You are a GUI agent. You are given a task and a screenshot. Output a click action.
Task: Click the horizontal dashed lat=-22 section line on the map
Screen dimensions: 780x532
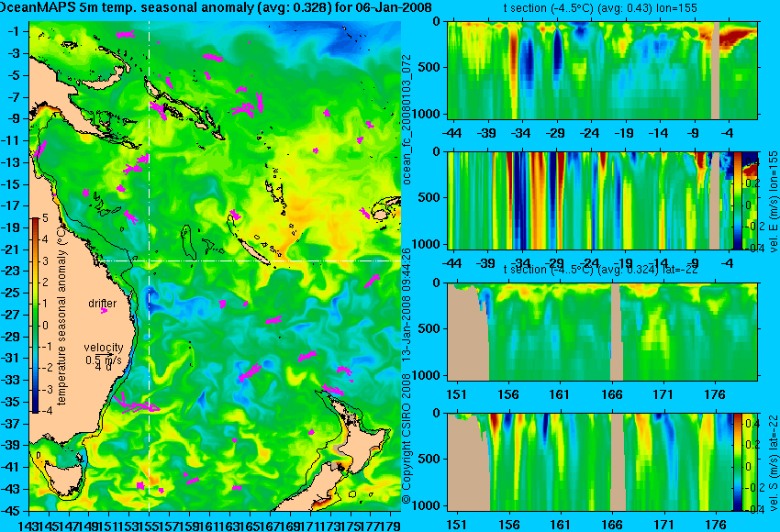click(x=249, y=261)
